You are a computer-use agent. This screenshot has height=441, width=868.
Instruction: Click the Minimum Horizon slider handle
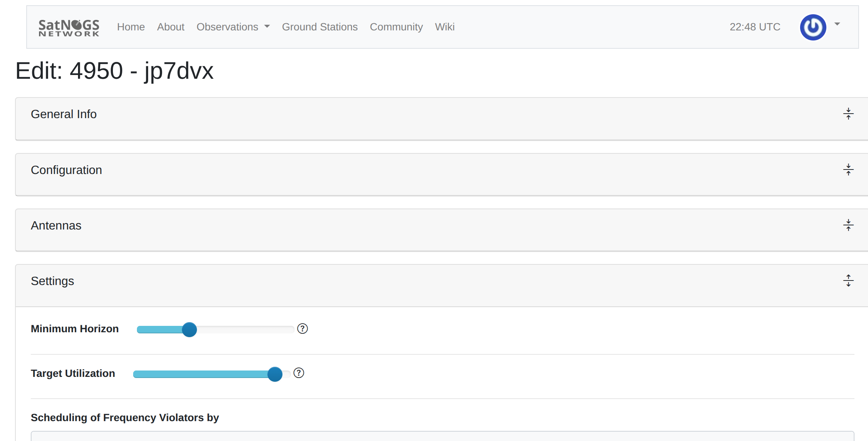click(189, 330)
